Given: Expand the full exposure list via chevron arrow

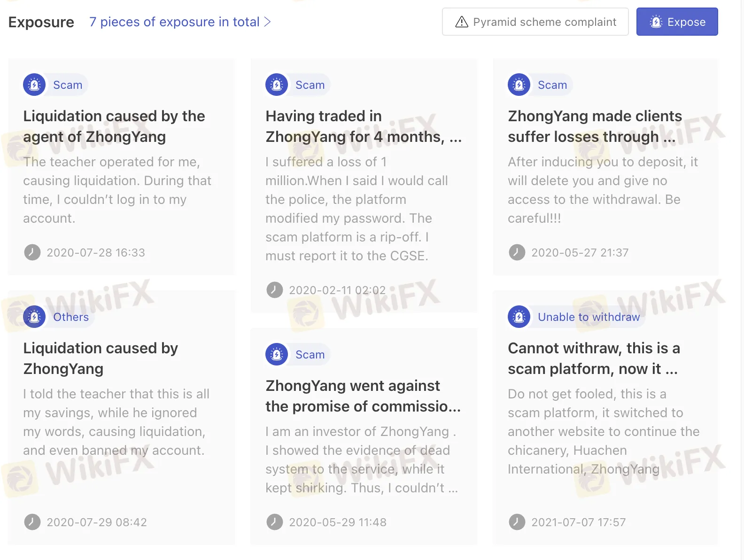Looking at the screenshot, I should click(x=268, y=22).
